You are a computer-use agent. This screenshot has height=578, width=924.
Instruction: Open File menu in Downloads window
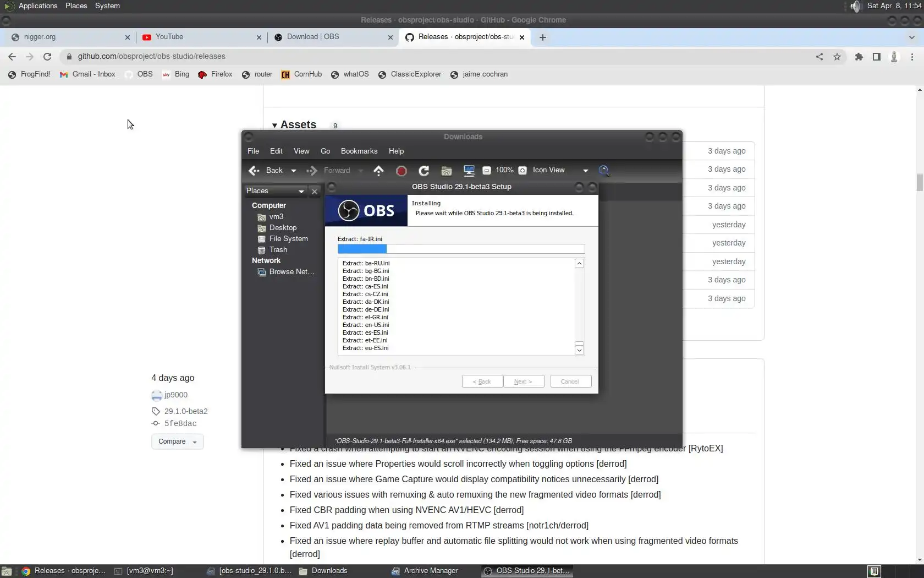tap(253, 151)
